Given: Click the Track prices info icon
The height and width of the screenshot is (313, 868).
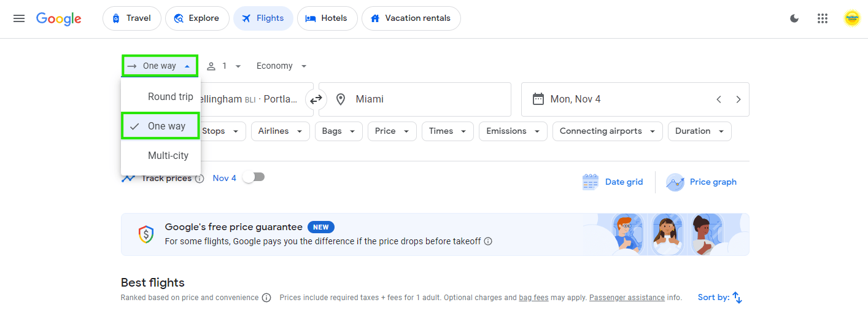Looking at the screenshot, I should 200,179.
